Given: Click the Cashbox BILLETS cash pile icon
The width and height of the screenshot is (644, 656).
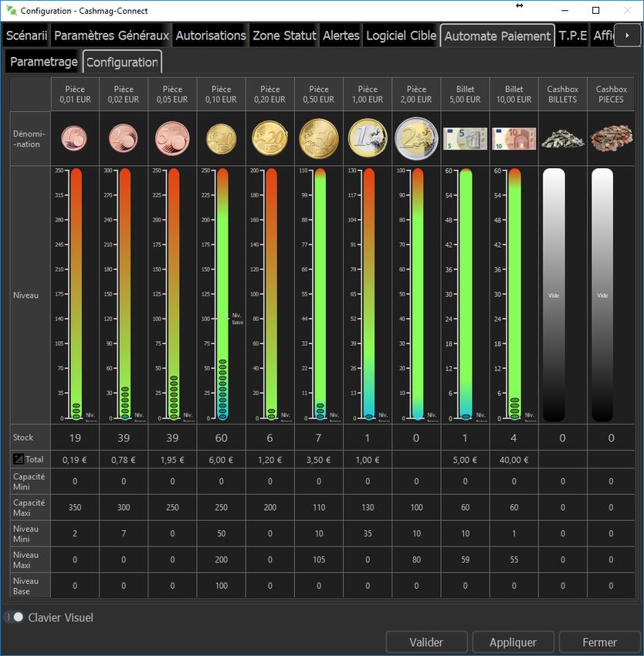Looking at the screenshot, I should (x=562, y=139).
